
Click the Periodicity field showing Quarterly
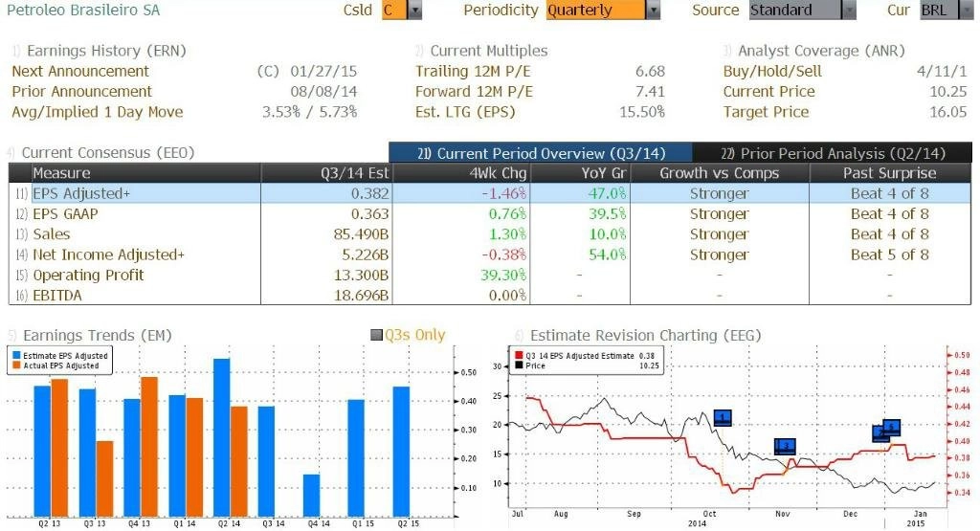pos(595,10)
